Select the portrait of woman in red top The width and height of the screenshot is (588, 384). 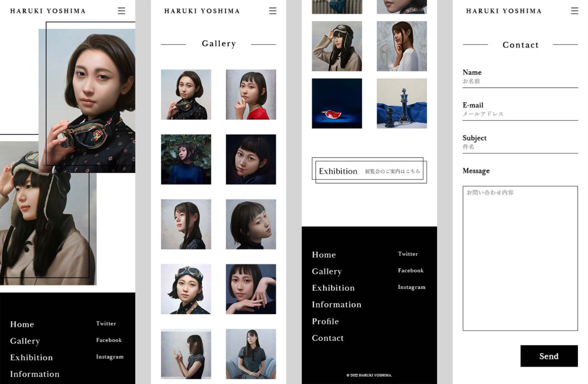(251, 95)
